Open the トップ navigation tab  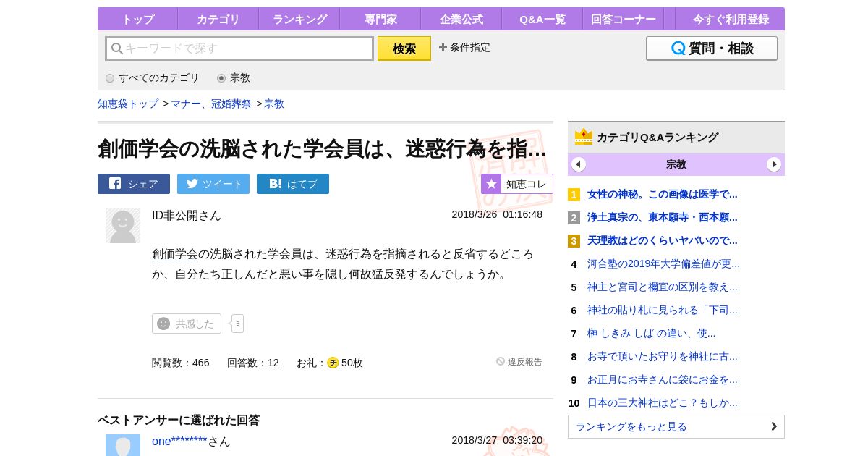[137, 19]
